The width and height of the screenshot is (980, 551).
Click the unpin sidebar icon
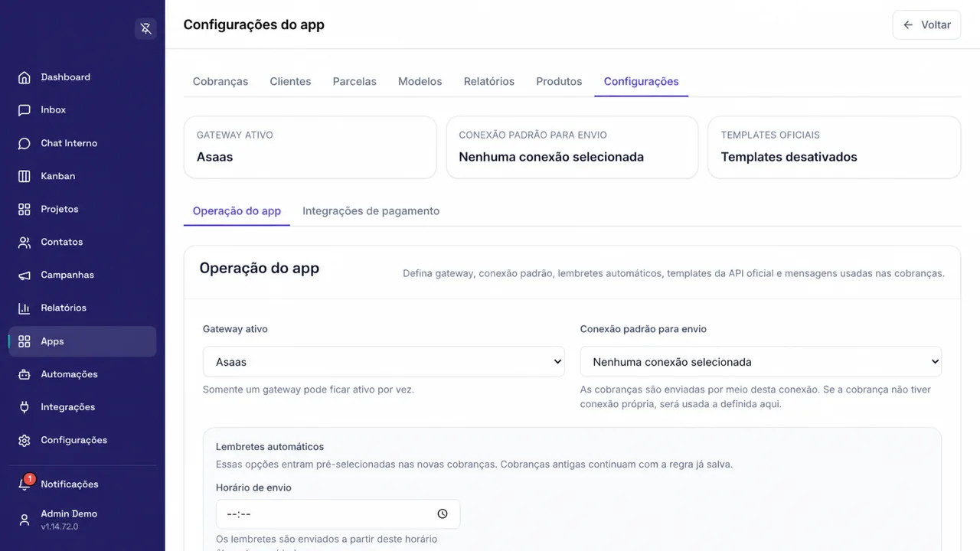point(145,28)
